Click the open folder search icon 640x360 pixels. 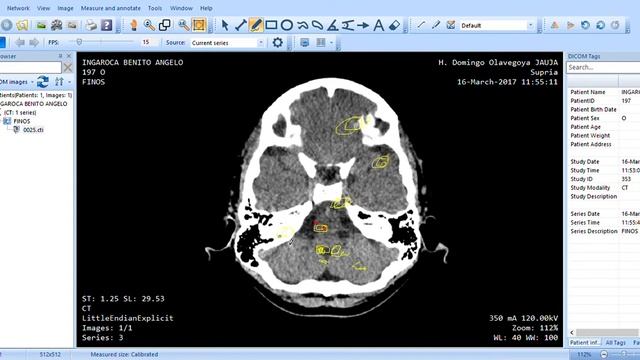pos(22,25)
